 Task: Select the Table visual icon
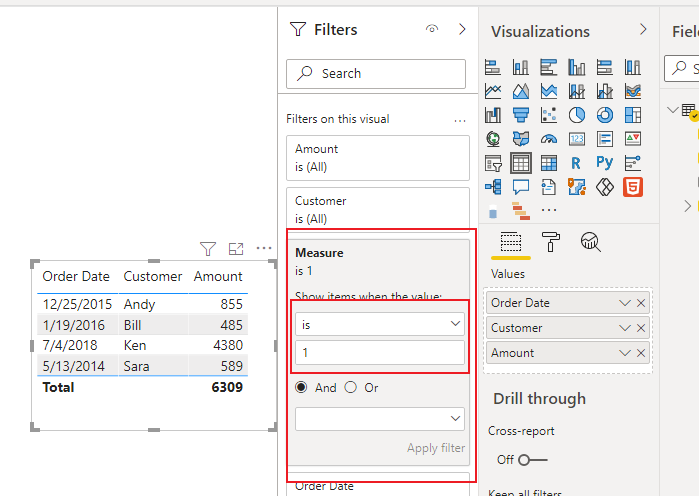521,163
